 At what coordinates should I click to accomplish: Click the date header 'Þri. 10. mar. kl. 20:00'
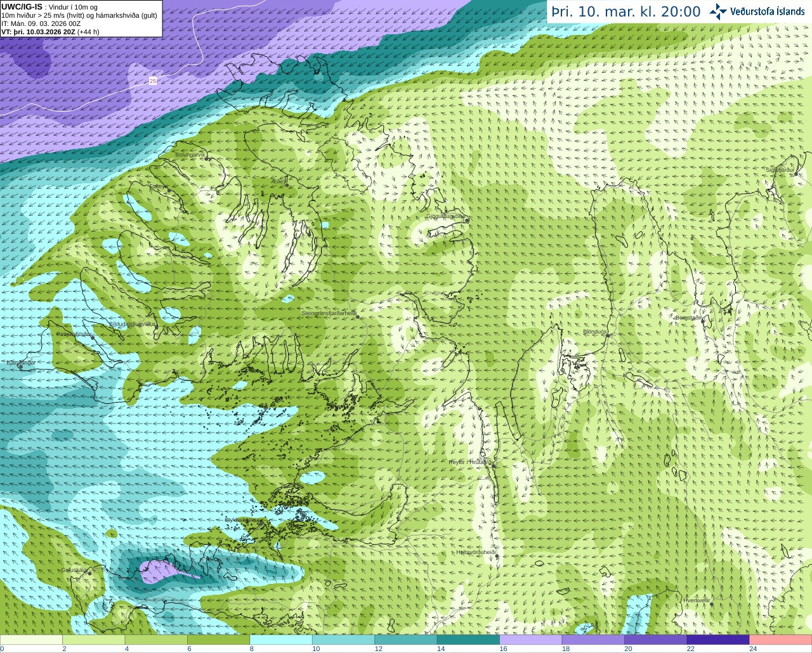626,12
